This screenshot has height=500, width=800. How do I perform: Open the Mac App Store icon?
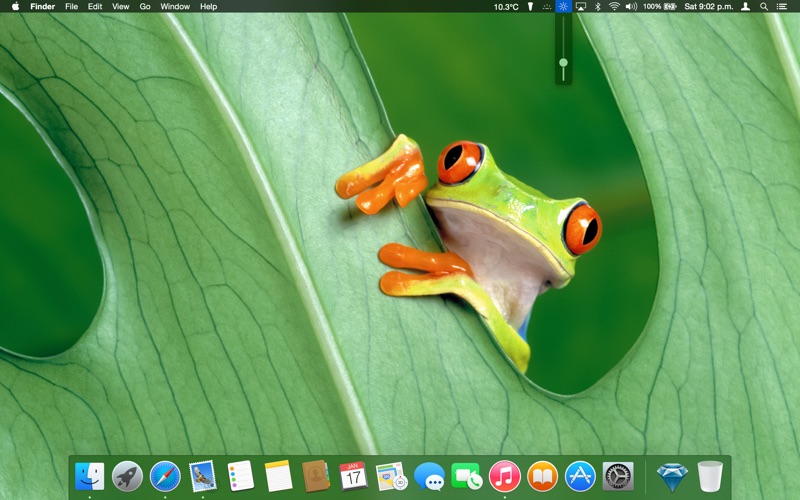(x=580, y=476)
